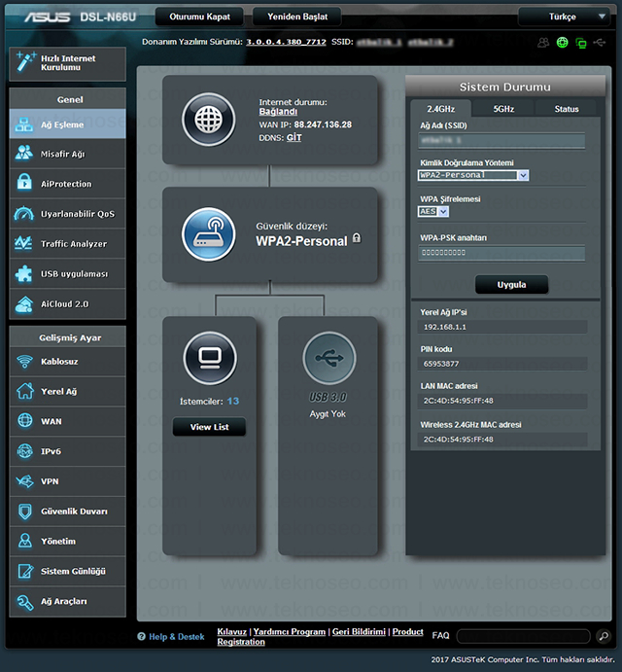Screen dimensions: 622x672
Task: Click the FAQ search magnifier icon
Action: click(604, 636)
